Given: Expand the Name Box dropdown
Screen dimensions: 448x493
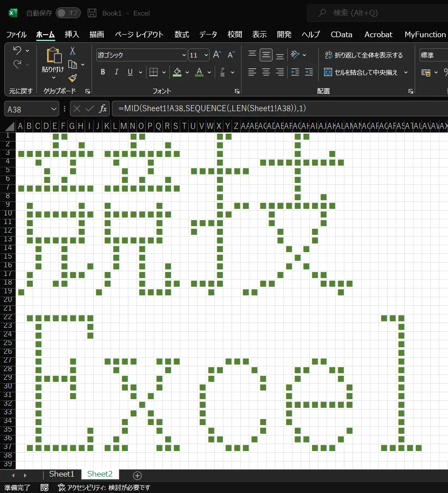Looking at the screenshot, I should [54, 109].
